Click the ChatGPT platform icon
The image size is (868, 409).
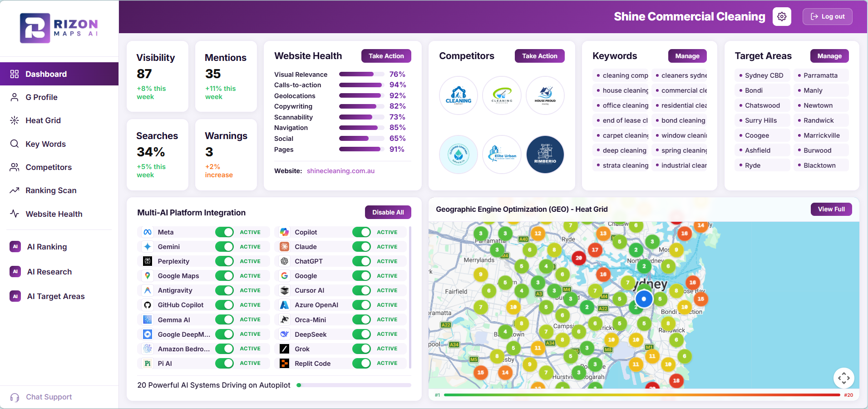[285, 261]
